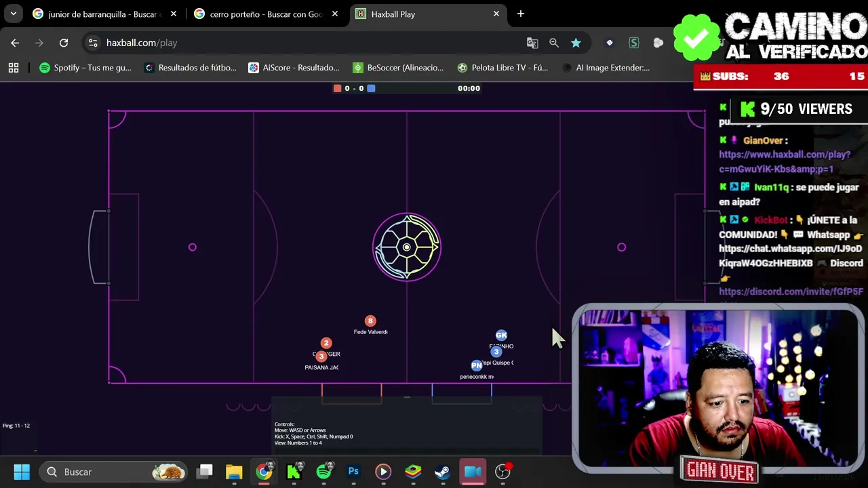This screenshot has height=488, width=868.
Task: Open Task View on taskbar
Action: pyautogui.click(x=205, y=472)
